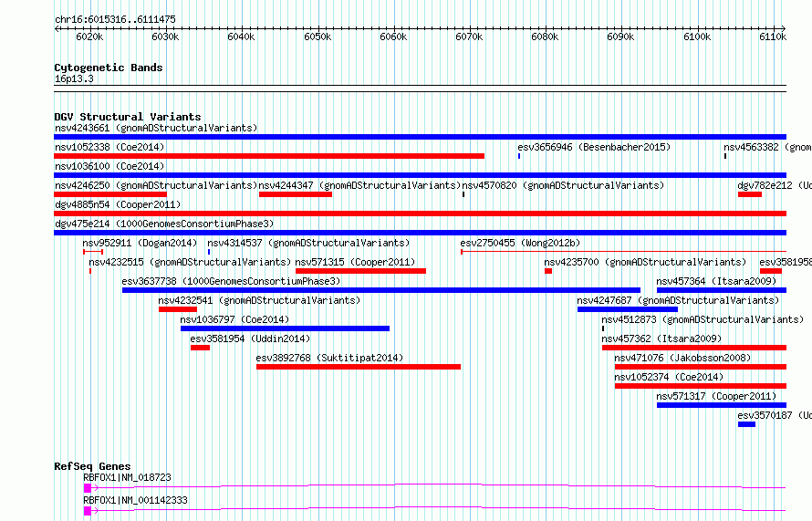Click the 6100k ruler position
The width and height of the screenshot is (812, 521).
point(697,36)
